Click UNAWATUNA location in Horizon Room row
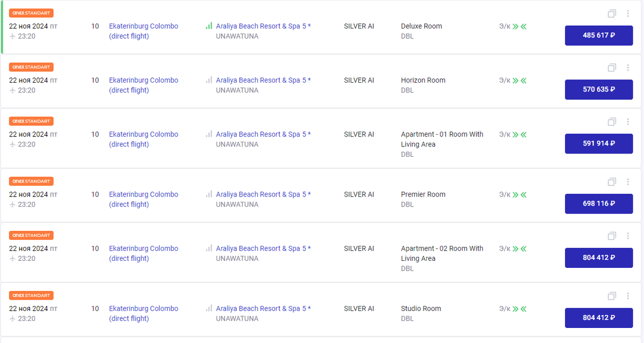This screenshot has height=343, width=644. coord(237,90)
